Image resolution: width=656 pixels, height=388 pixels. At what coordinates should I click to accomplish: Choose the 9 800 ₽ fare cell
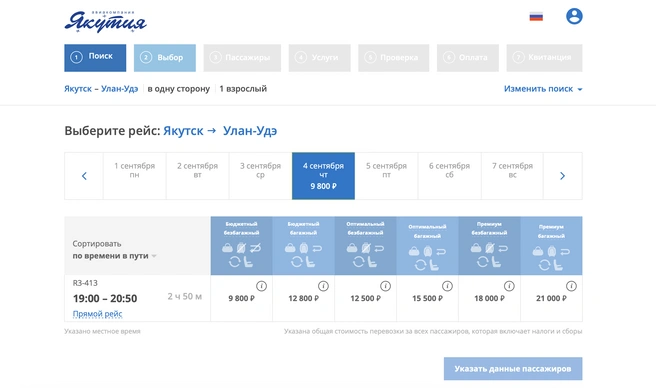click(x=241, y=298)
